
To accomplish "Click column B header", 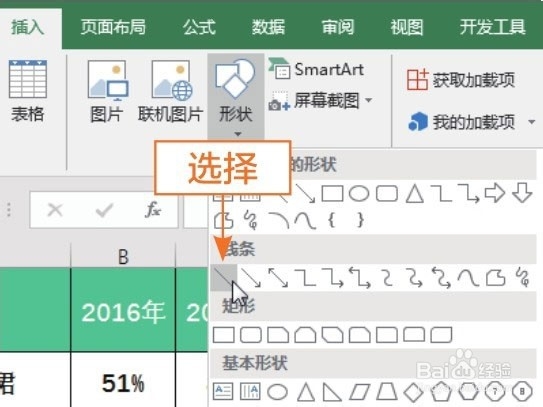I will click(x=123, y=256).
